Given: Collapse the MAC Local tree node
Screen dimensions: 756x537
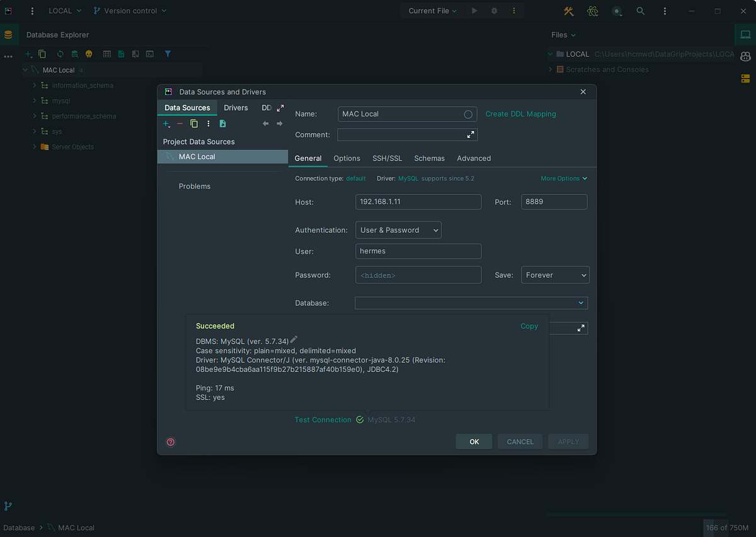Looking at the screenshot, I should coord(25,70).
